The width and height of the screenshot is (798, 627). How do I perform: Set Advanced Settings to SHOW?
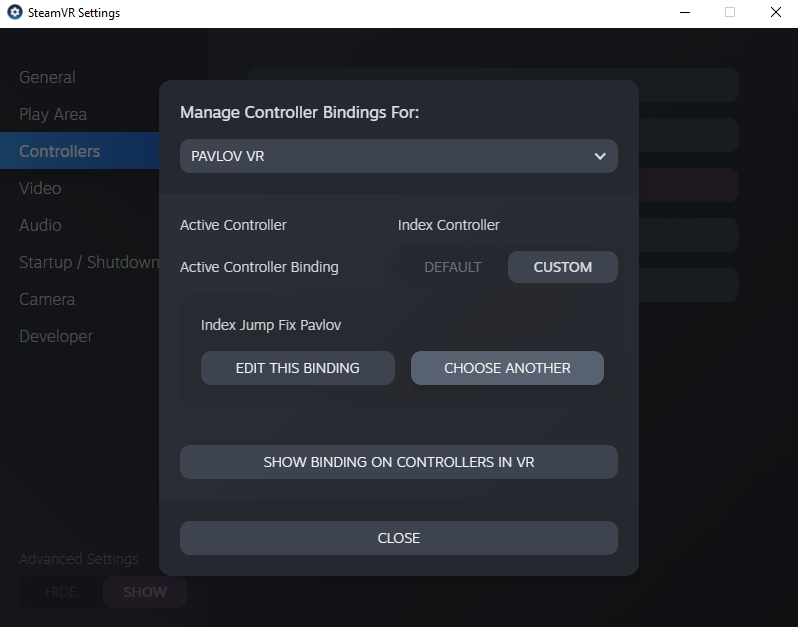click(x=145, y=592)
